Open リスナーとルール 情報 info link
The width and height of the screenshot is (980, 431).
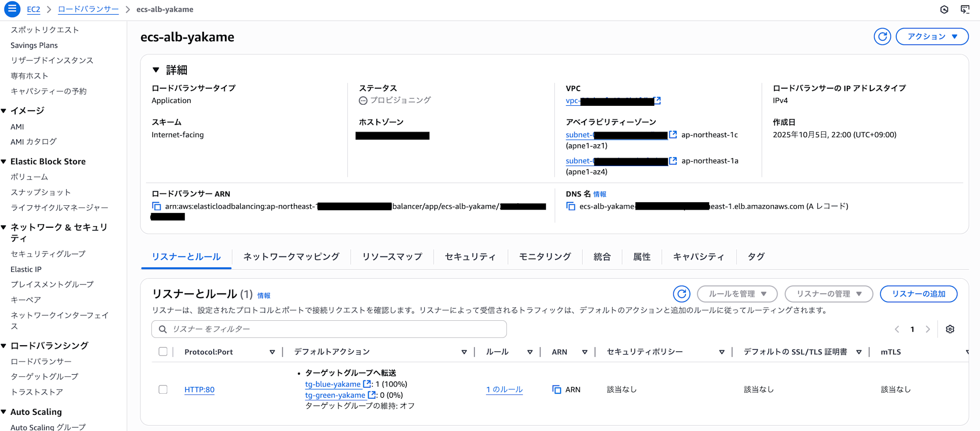(264, 295)
